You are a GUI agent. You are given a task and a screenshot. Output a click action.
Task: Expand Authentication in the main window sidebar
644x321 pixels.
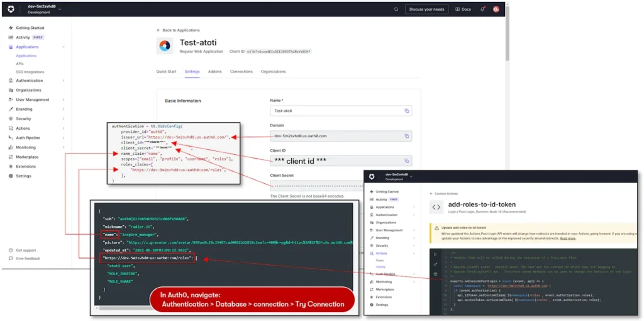64,81
